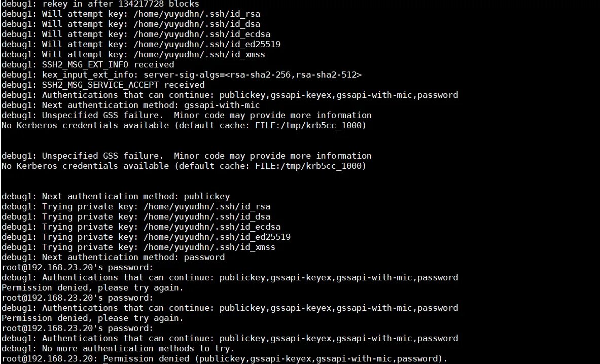Click the 'rekey in after 134217728 blocks' line
This screenshot has width=600, height=364.
100,4
